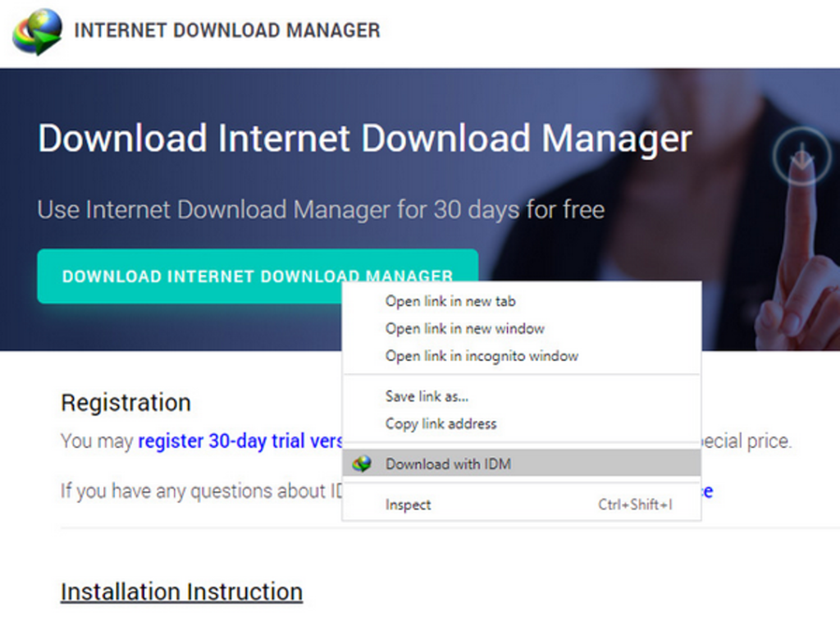Screen dimensions: 840x621
Task: Choose Open link in new window
Action: pos(464,328)
